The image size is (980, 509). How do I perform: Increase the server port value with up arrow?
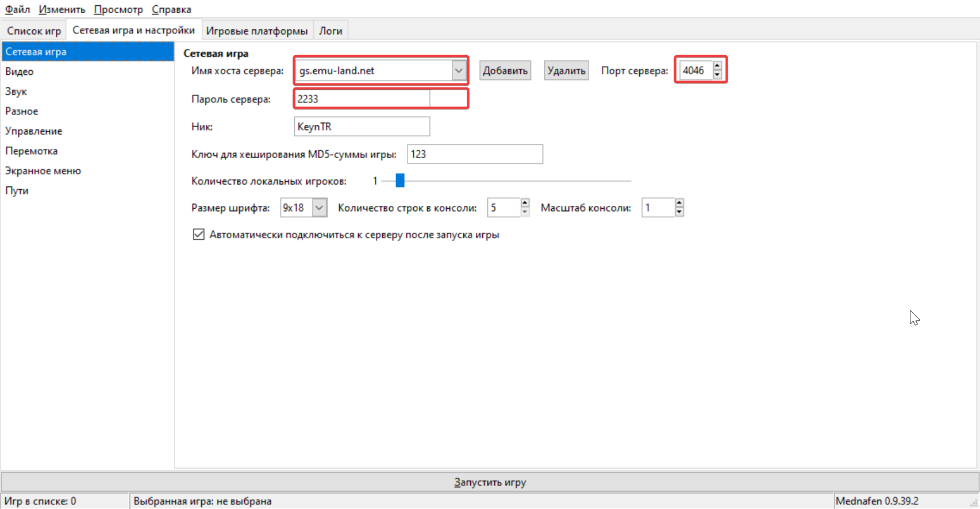click(x=717, y=66)
